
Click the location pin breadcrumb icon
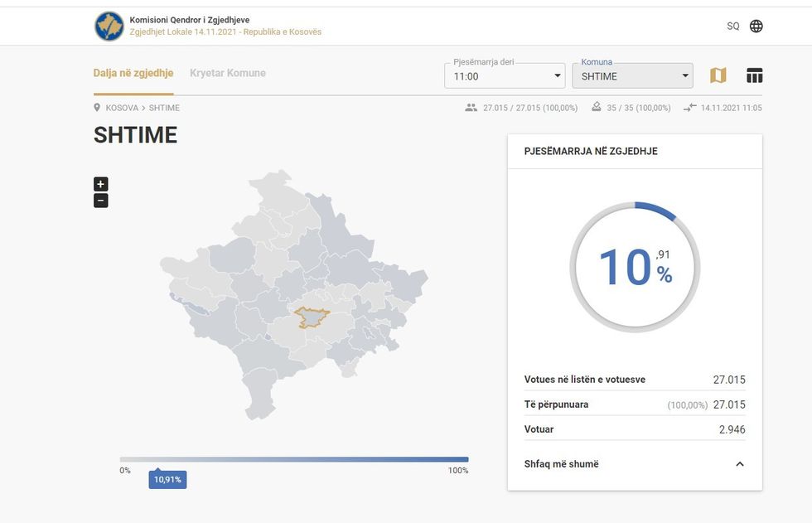click(98, 108)
